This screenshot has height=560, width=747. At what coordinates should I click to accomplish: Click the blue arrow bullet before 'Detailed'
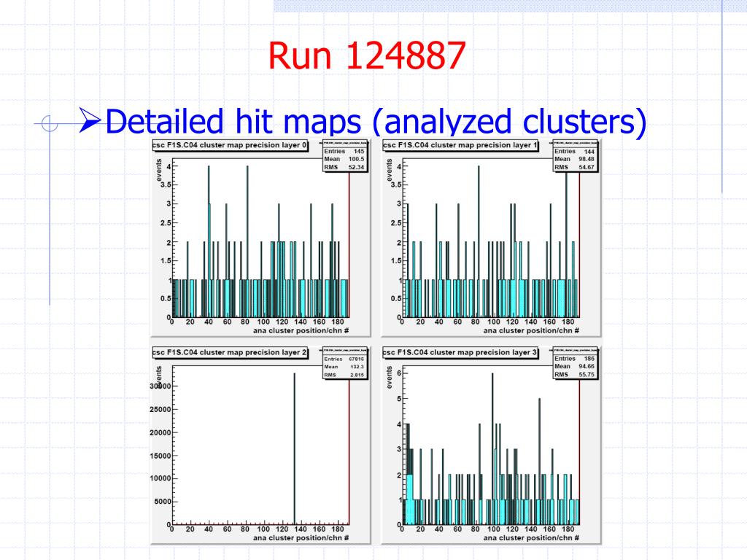(90, 120)
